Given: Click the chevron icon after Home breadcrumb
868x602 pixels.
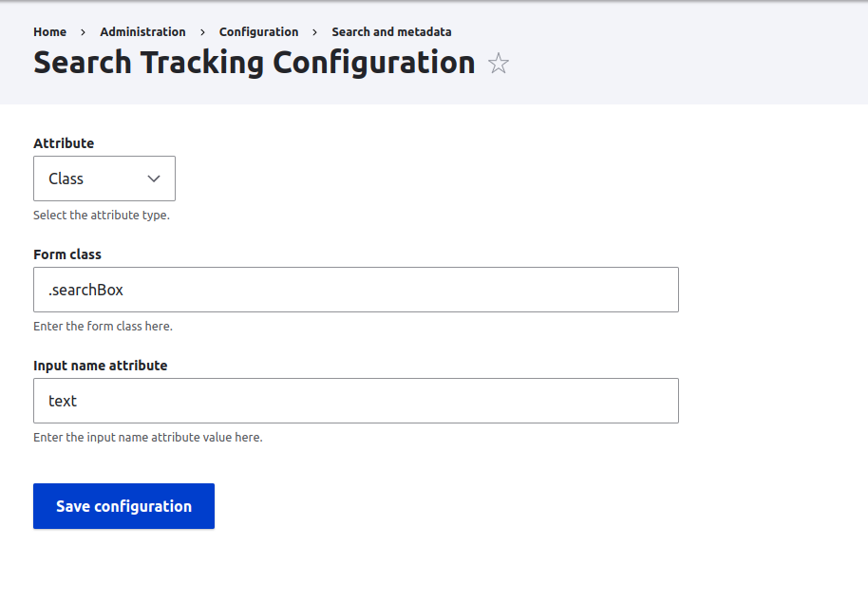Looking at the screenshot, I should (x=83, y=31).
